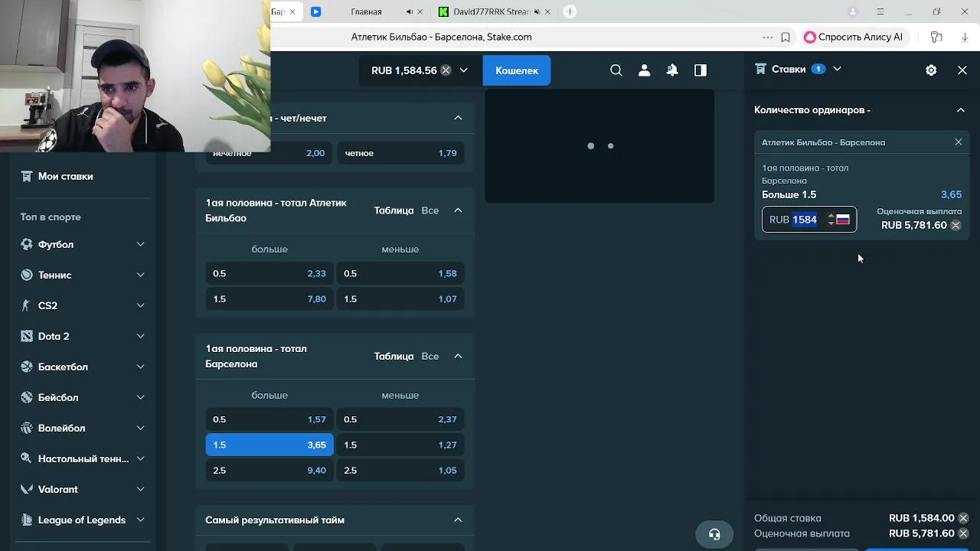Click coin icon next to Общая ставка
Screen dimensions: 980x551
[x=963, y=518]
